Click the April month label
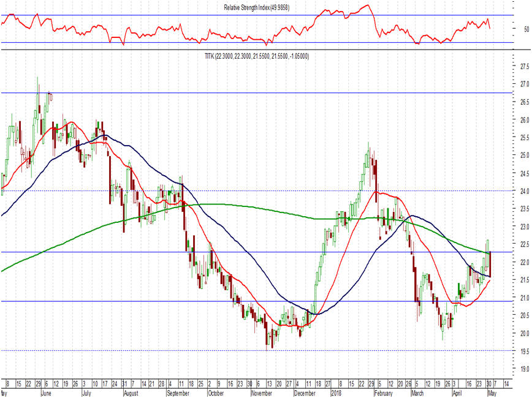Screen dimensions: 532x398 (x=457, y=393)
